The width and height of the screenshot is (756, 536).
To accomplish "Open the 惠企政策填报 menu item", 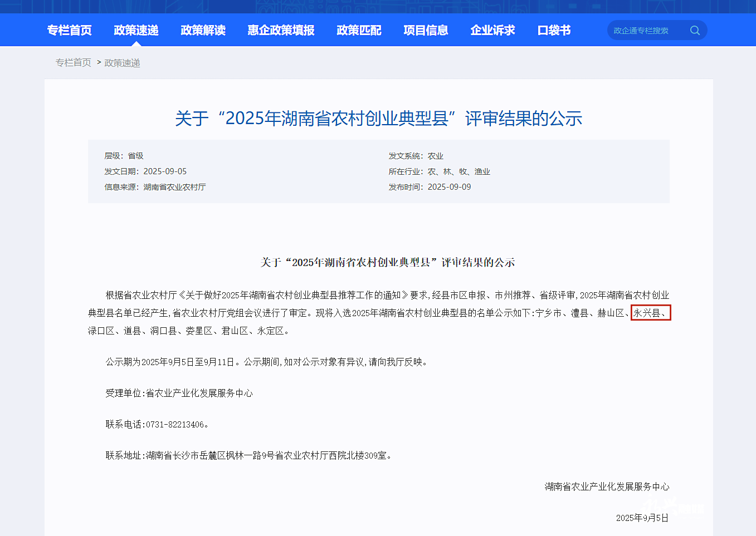I will (x=281, y=31).
